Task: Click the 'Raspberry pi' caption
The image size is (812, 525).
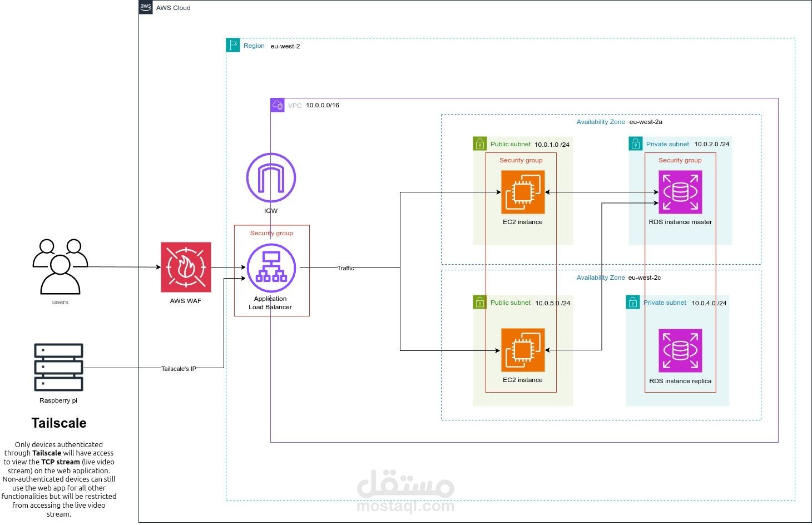Action: click(58, 400)
